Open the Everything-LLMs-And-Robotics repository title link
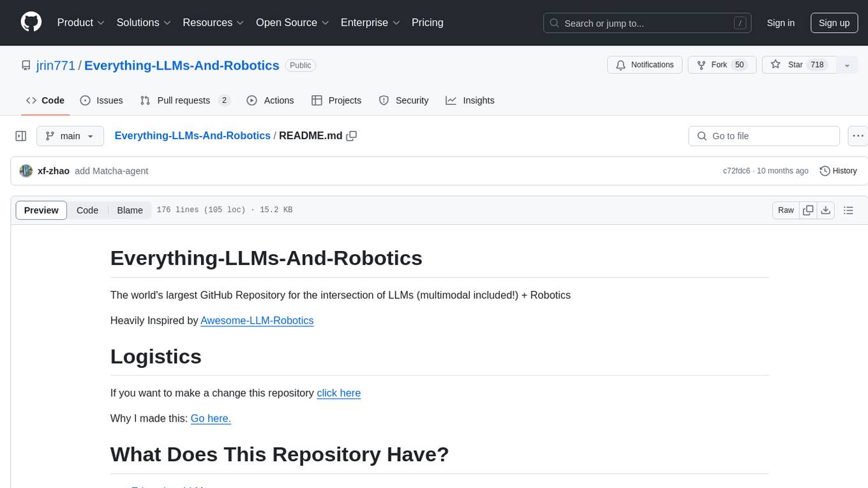868x488 pixels. tap(182, 65)
